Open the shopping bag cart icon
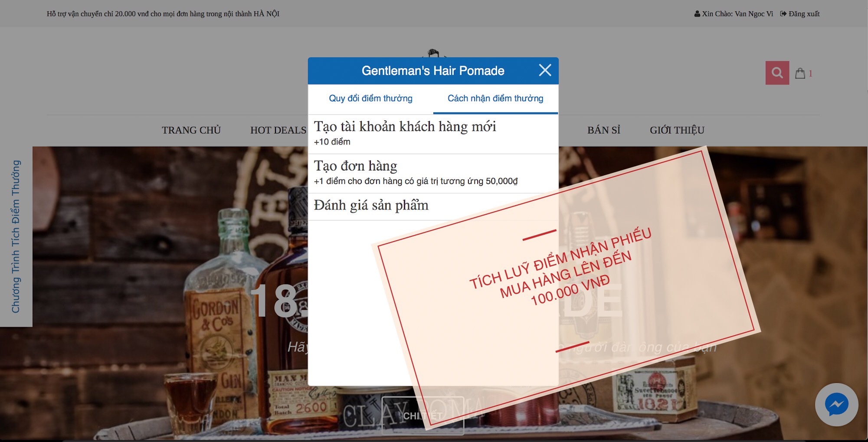This screenshot has height=442, width=868. tap(800, 73)
